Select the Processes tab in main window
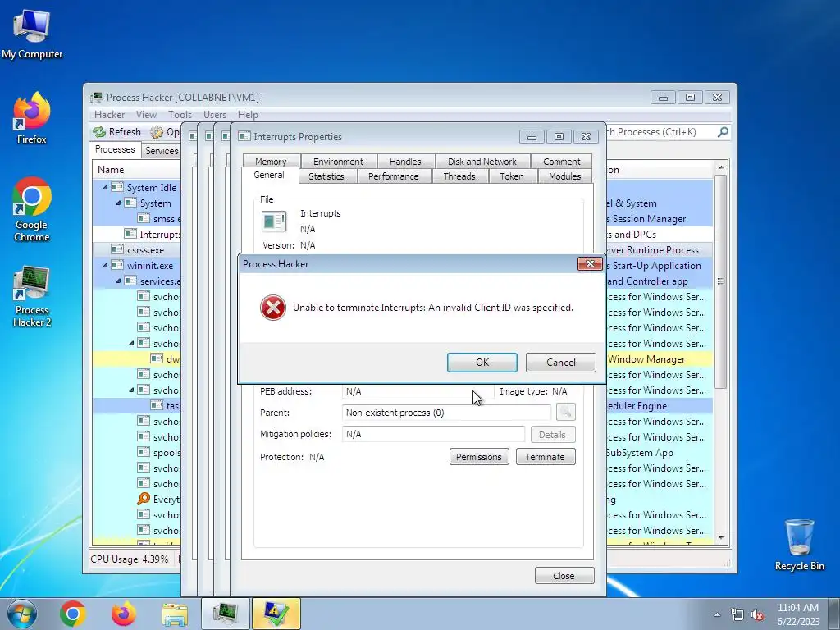This screenshot has width=840, height=630. coord(115,149)
